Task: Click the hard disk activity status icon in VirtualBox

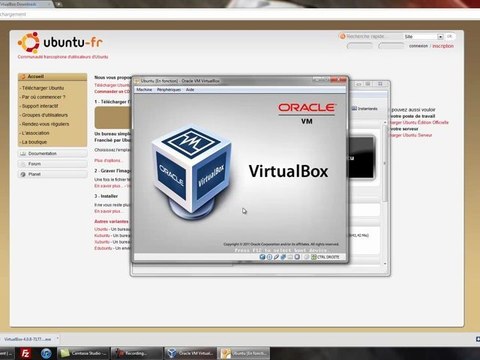Action: click(x=262, y=257)
